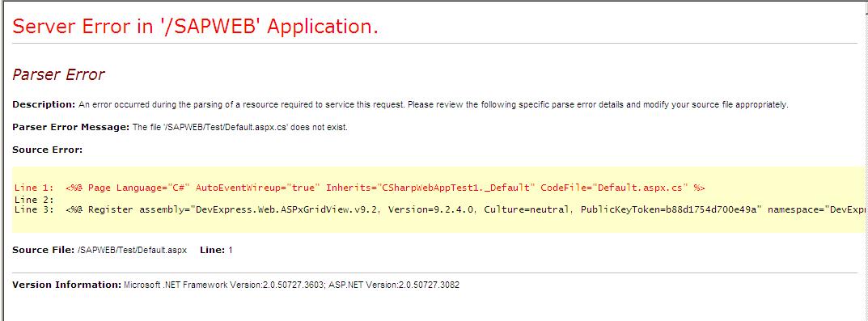Screen dimensions: 868x321
Task: Click the .NET Framework version 2.0.50727.3603 text
Action: 224,285
